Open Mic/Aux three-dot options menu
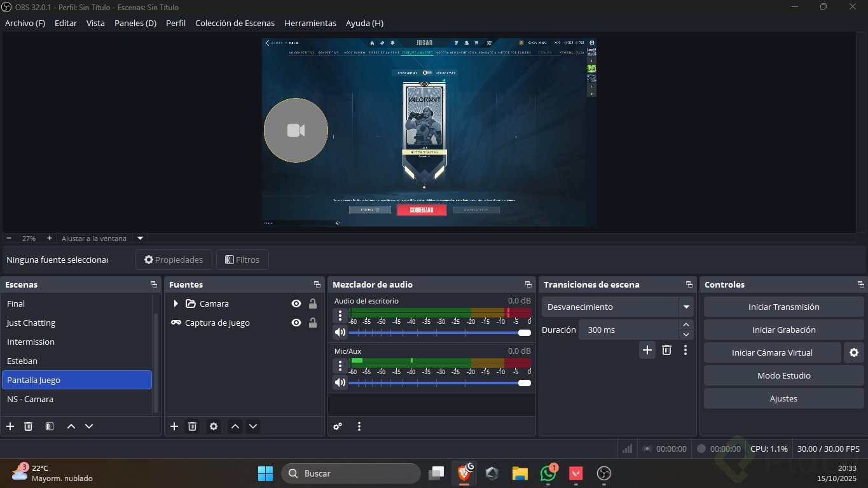 pos(340,366)
